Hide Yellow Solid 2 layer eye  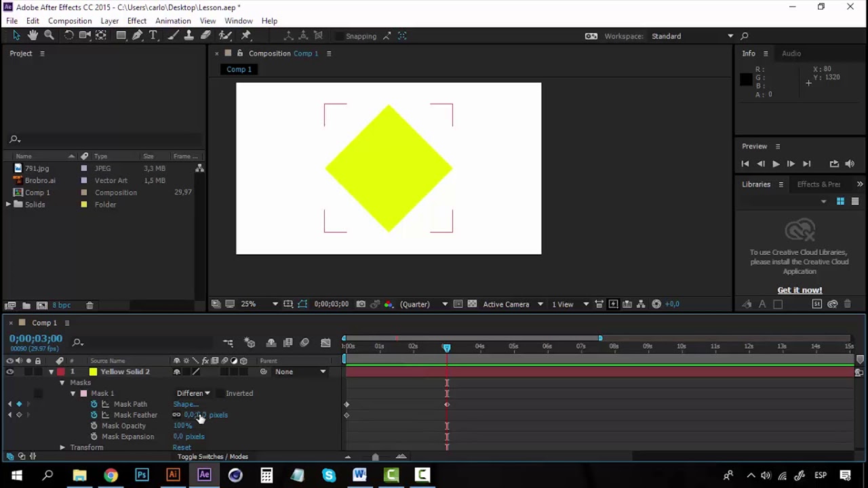9,371
